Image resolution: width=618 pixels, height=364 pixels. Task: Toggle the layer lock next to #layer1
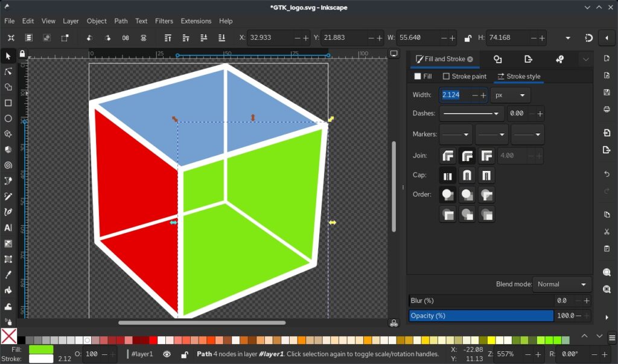coord(185,354)
